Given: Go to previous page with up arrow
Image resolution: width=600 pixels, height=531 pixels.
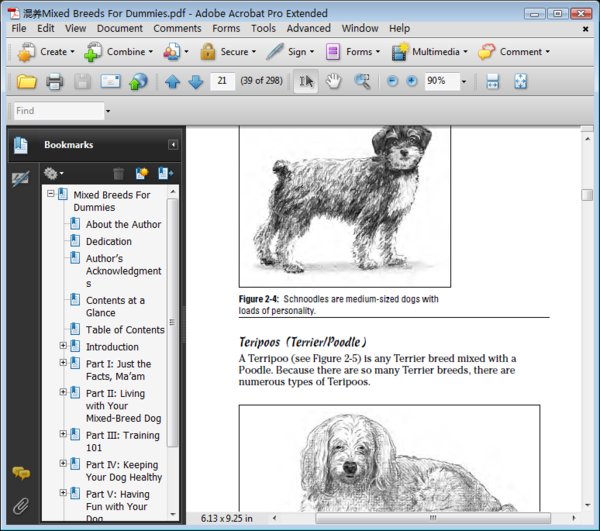Looking at the screenshot, I should 173,81.
